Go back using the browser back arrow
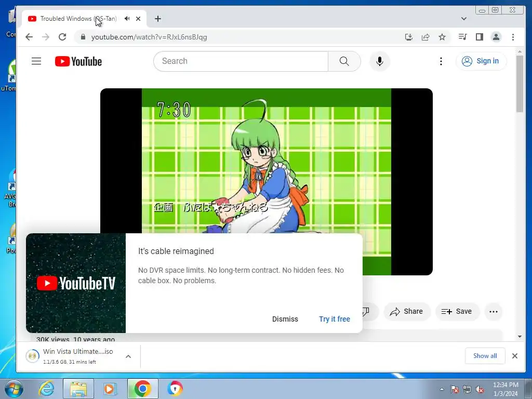 click(x=29, y=37)
